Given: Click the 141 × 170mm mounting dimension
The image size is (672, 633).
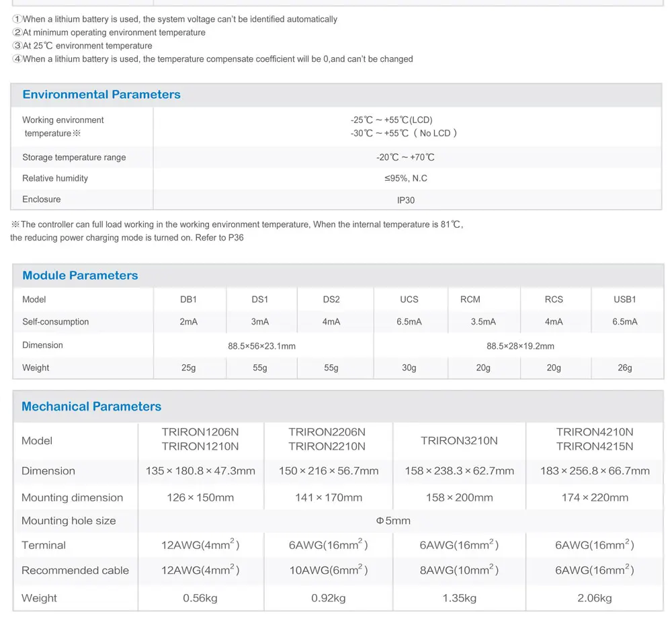Looking at the screenshot, I should [x=329, y=497].
